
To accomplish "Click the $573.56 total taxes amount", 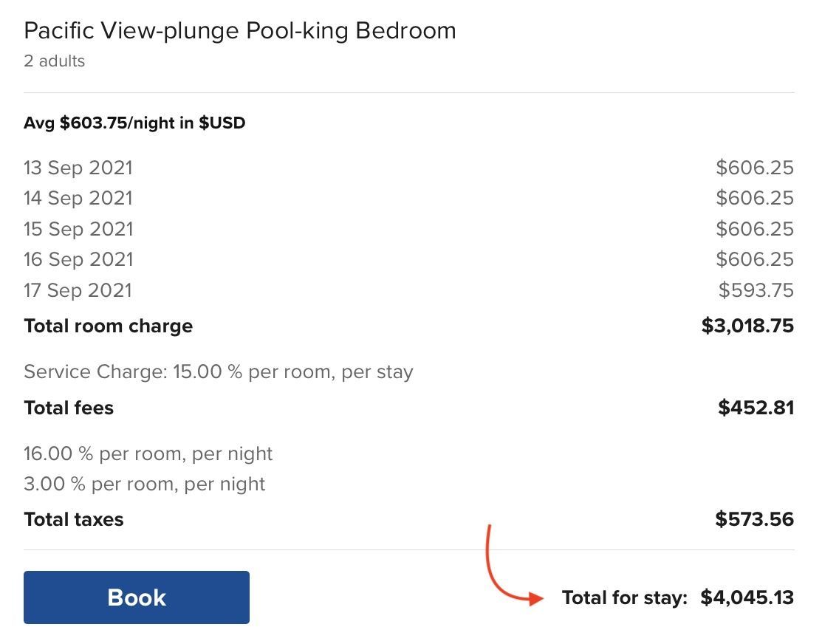I will pos(755,519).
